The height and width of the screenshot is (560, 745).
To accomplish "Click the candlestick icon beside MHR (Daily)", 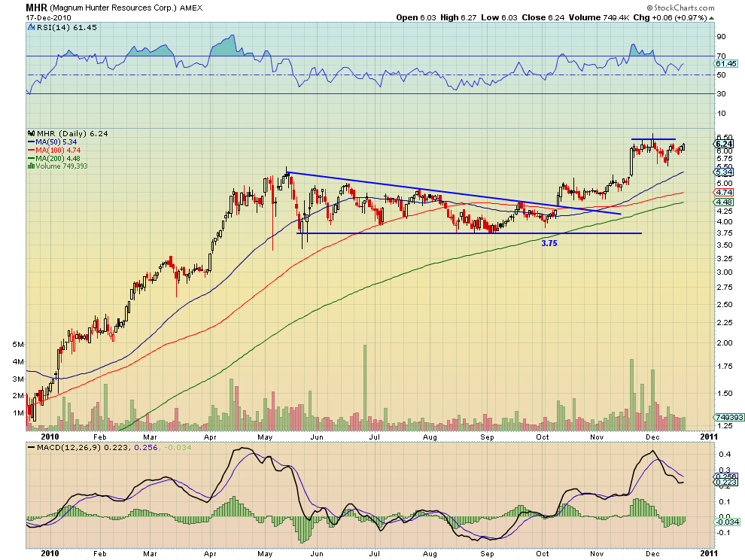I will (x=32, y=133).
